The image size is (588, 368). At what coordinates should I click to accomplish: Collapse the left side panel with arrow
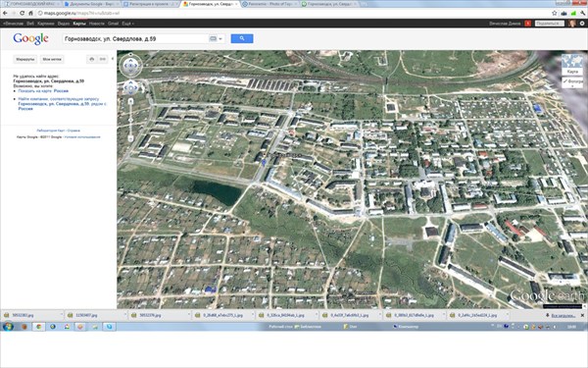point(113,59)
